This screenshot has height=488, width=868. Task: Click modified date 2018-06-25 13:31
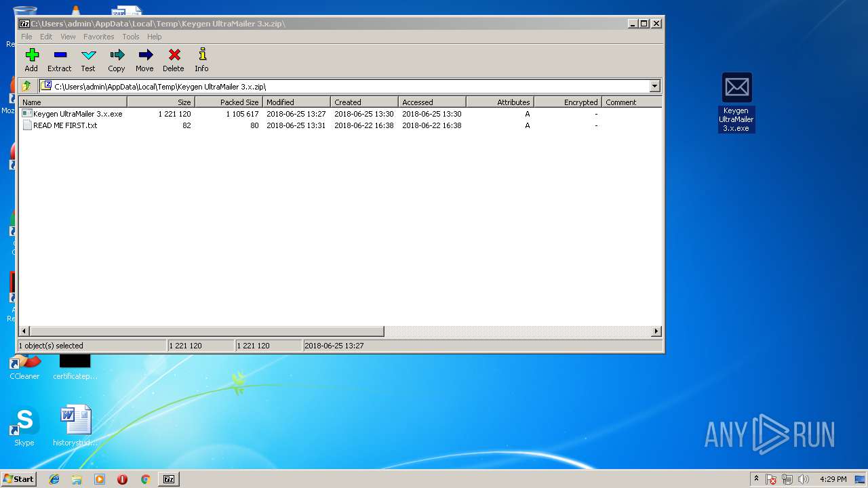pyautogui.click(x=296, y=125)
